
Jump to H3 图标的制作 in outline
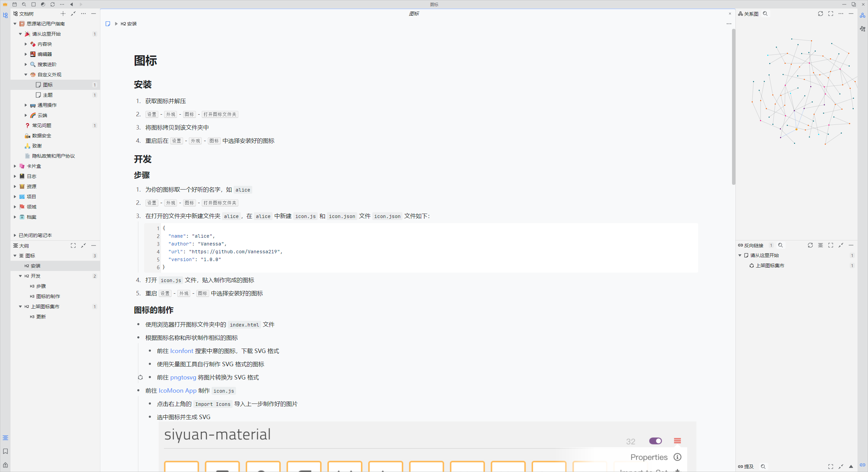[x=55, y=296]
